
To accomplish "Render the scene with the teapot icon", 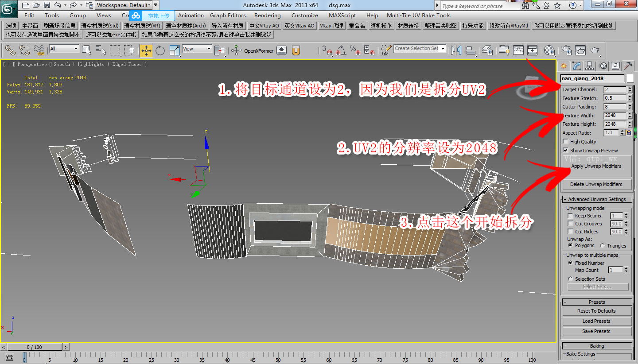I will (x=595, y=50).
